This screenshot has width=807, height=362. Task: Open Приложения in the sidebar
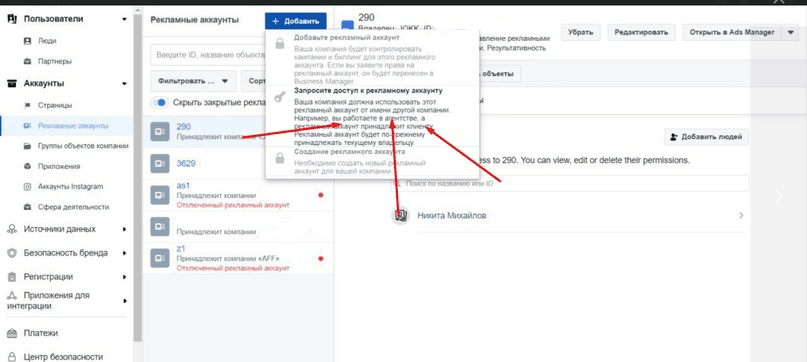coord(59,166)
